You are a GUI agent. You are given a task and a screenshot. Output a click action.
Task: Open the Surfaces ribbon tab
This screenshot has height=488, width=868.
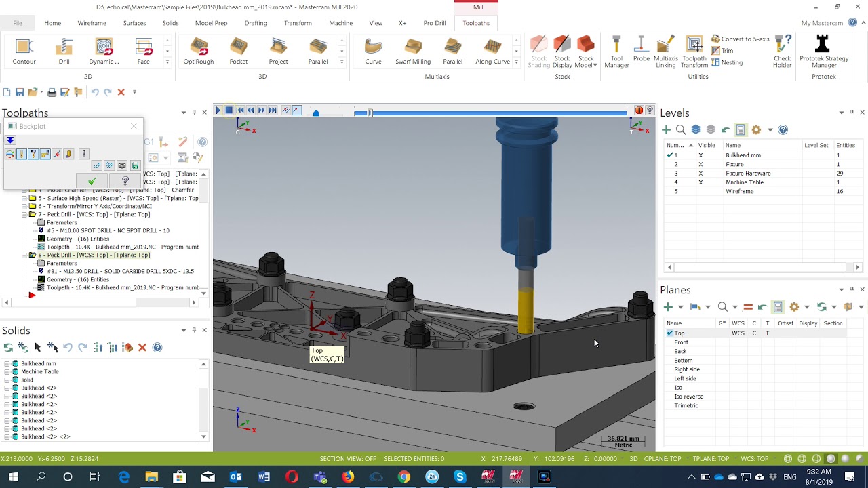(x=134, y=23)
